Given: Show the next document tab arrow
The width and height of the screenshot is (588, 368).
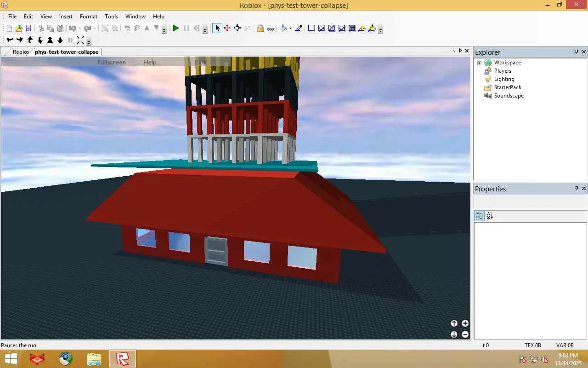Looking at the screenshot, I should [x=460, y=51].
